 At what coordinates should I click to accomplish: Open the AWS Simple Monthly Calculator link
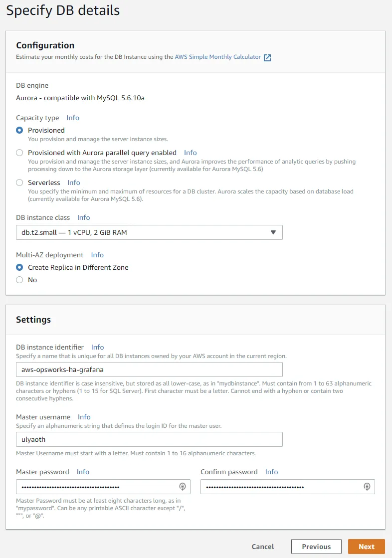point(217,57)
